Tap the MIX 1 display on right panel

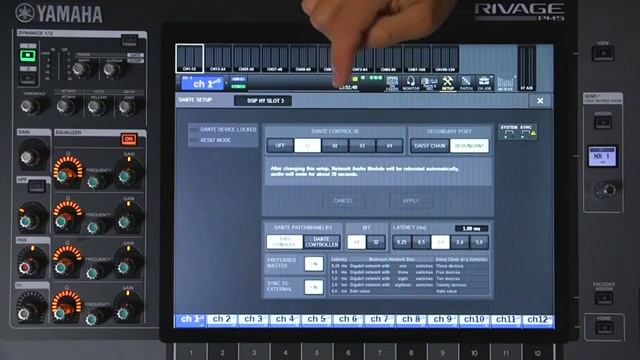(x=602, y=156)
